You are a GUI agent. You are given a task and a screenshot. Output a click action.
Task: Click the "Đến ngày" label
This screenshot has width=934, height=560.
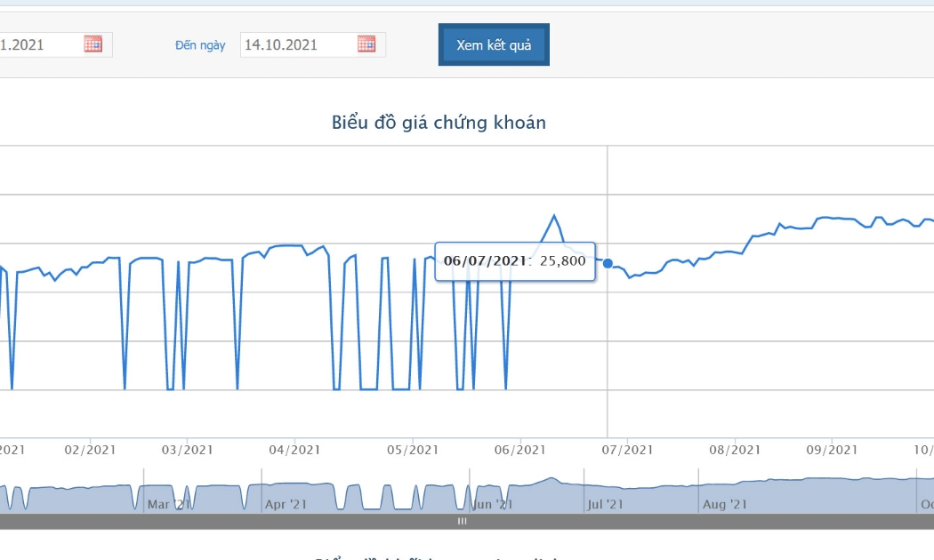(x=200, y=45)
